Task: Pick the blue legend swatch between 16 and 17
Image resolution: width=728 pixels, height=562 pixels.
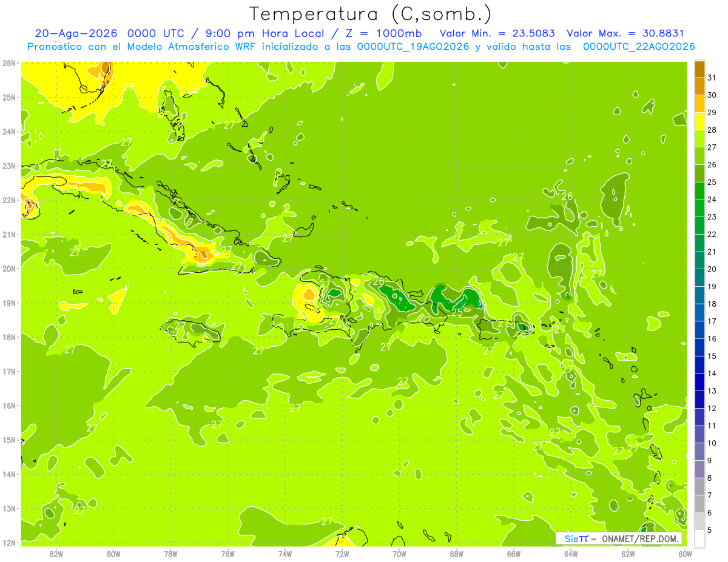Action: 699,329
